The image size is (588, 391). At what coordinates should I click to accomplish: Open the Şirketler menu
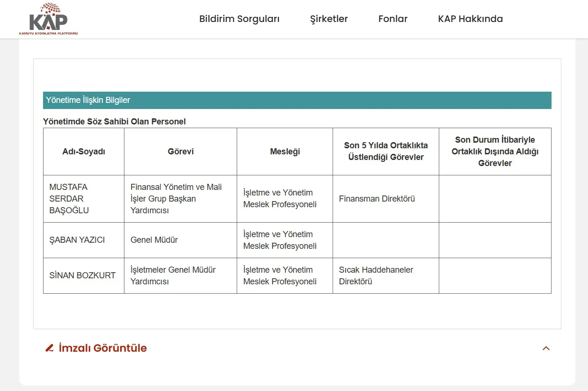[x=329, y=19]
